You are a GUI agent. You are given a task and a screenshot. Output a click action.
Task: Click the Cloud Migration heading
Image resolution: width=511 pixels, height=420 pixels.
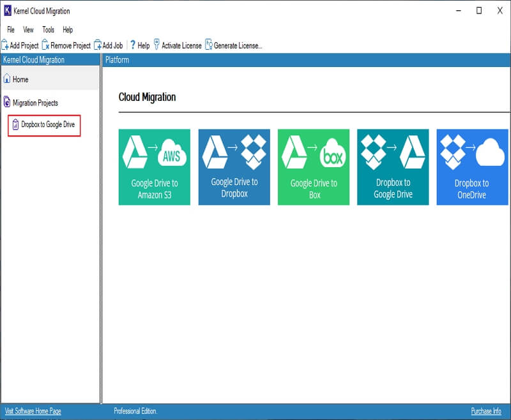click(x=147, y=97)
